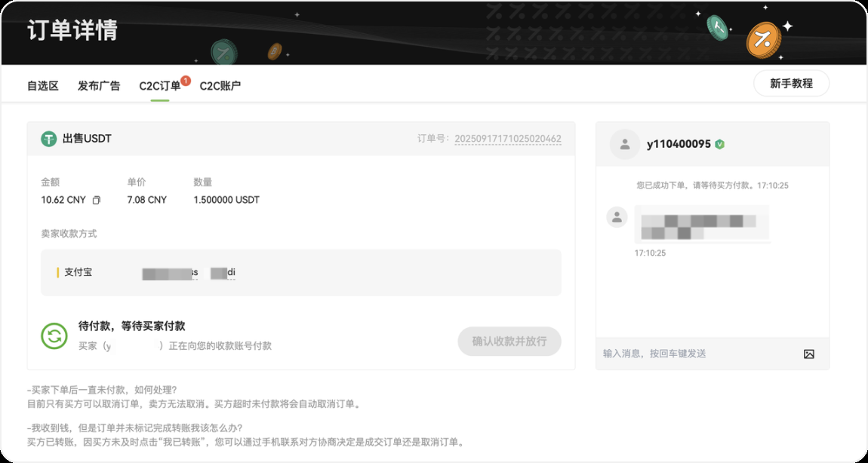868x463 pixels.
Task: Click the sender avatar beside chat message
Action: (617, 217)
